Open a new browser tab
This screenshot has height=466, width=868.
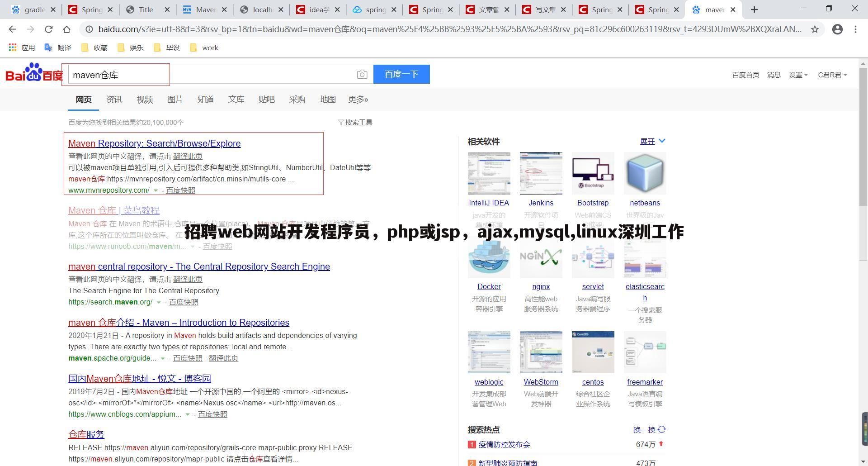(x=754, y=10)
